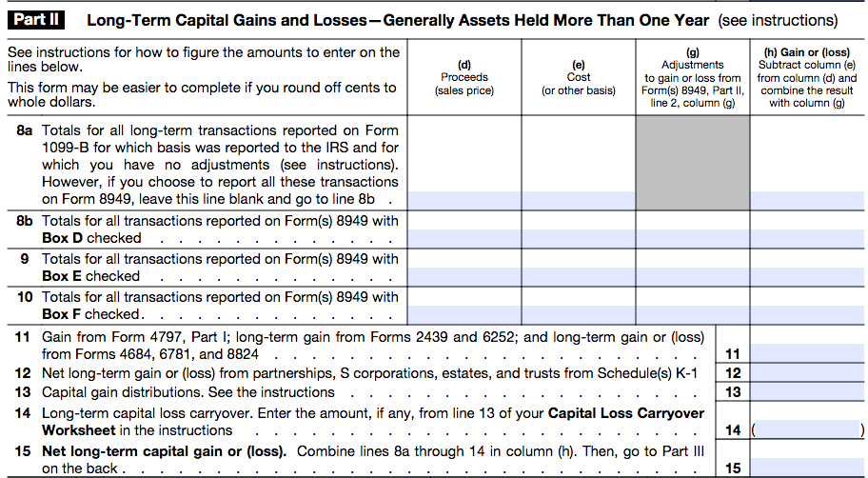The width and height of the screenshot is (868, 478).
Task: Click line 10 Box F Proceeds field
Action: coord(464,314)
